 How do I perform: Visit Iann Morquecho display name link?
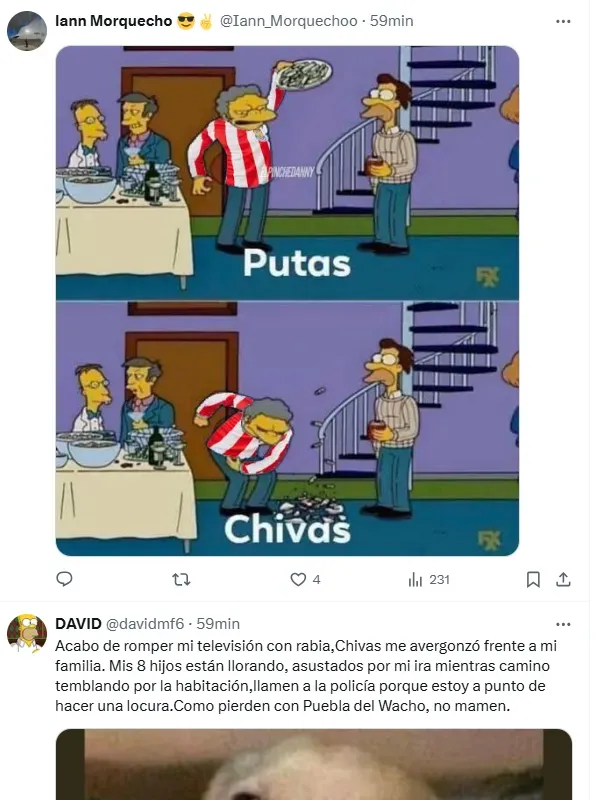tap(113, 21)
